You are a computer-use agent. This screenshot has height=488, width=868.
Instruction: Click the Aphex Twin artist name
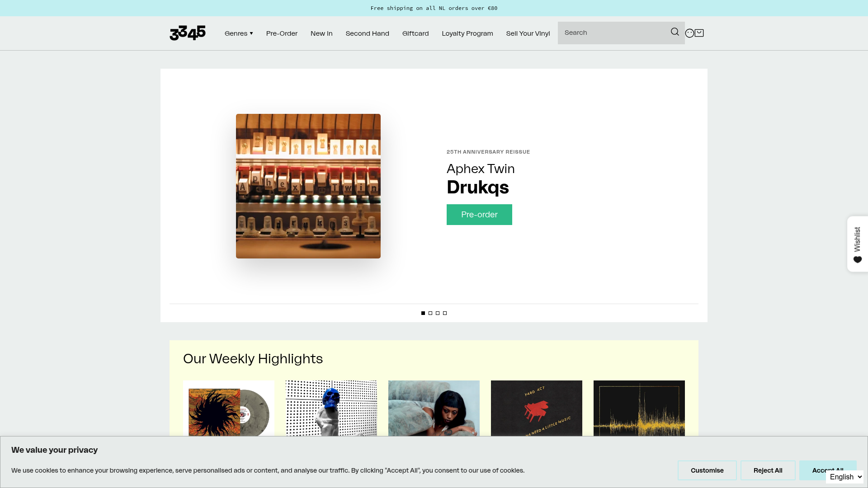[x=481, y=169]
